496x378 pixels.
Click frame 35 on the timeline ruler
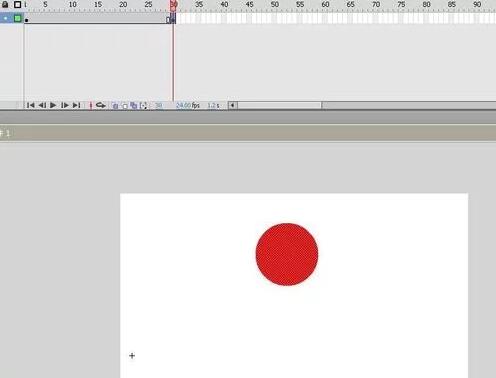pos(199,5)
